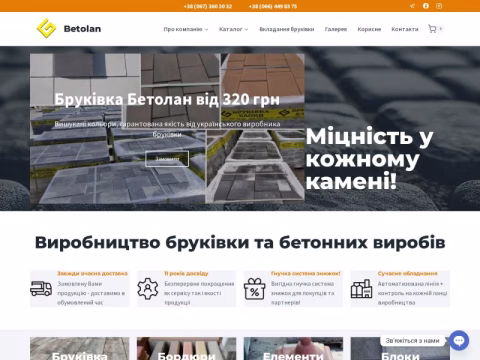Expand the Каталог menu chevron
Image resolution: width=480 pixels, height=360 pixels.
coord(246,29)
